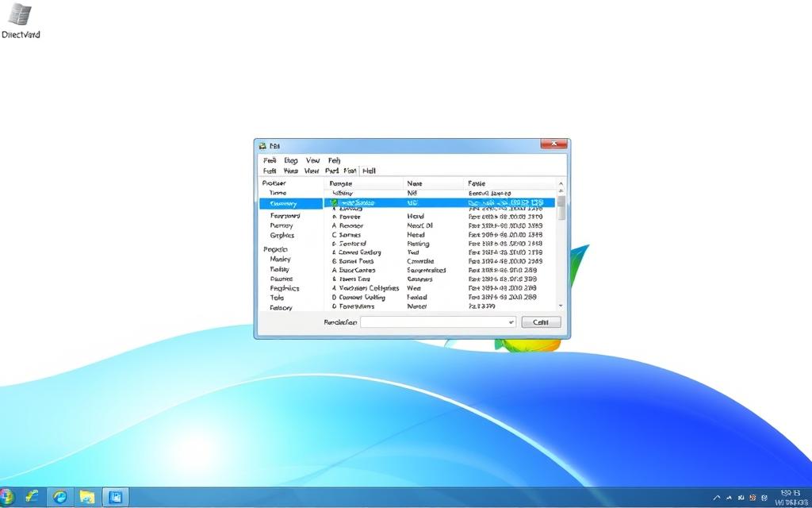Click the taskbar icon right of Start
812x508 pixels.
click(x=32, y=497)
